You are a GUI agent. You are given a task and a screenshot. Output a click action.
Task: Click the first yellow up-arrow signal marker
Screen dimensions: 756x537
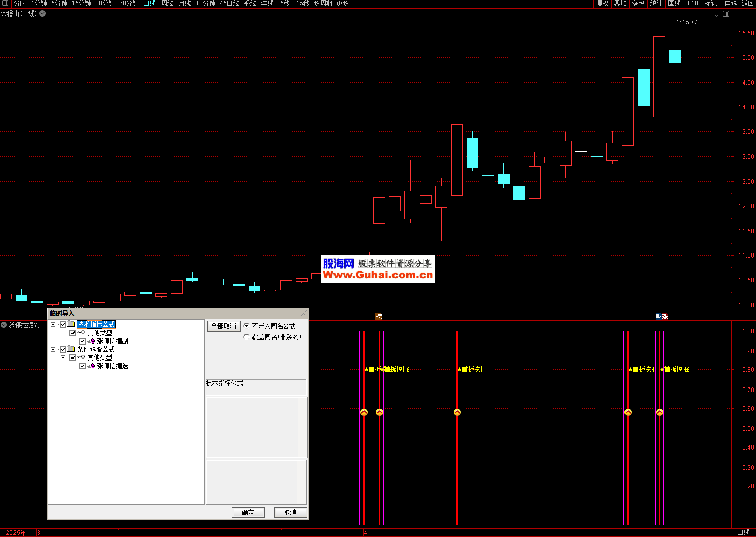tap(364, 412)
